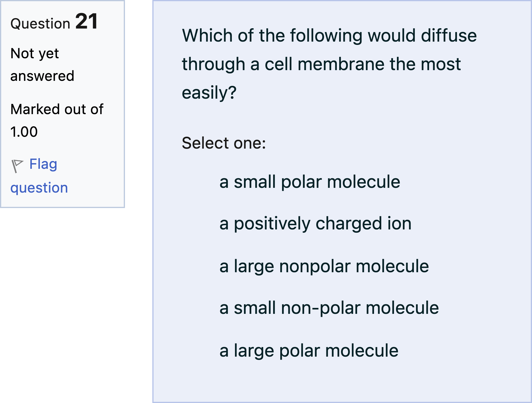Select answer 'a positively charged ion'

click(x=315, y=224)
